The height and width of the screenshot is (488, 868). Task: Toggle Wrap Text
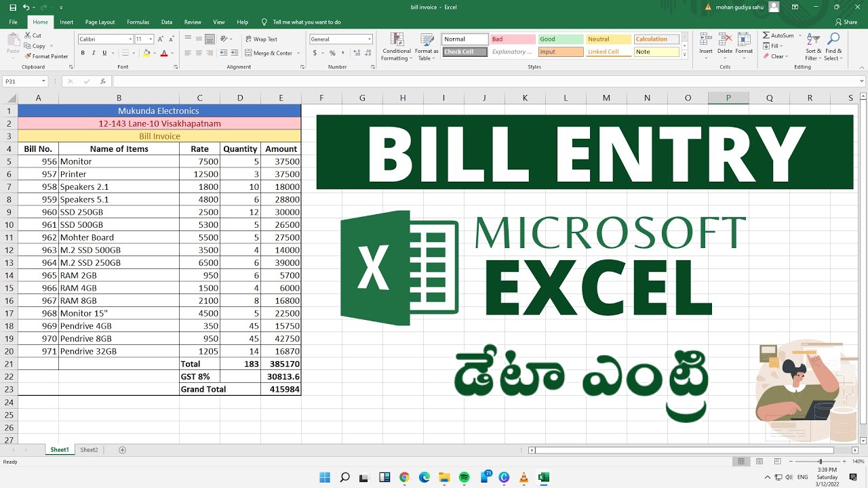pyautogui.click(x=261, y=39)
